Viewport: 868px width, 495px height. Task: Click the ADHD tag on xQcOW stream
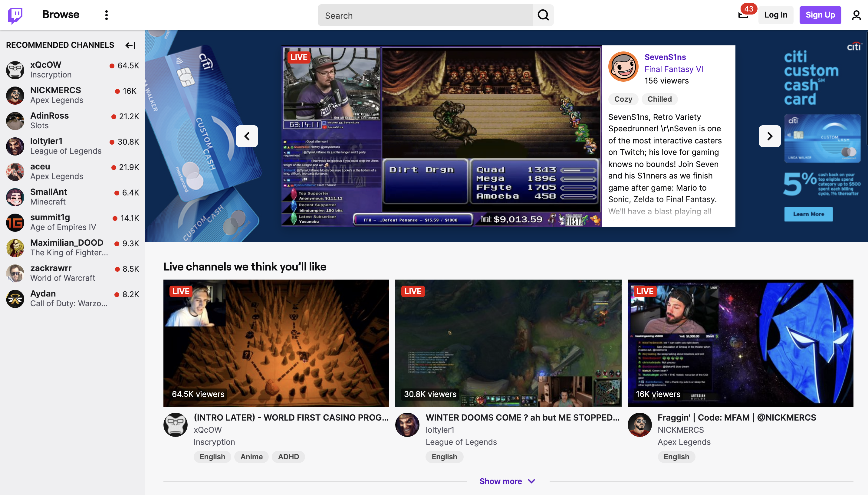click(x=288, y=457)
